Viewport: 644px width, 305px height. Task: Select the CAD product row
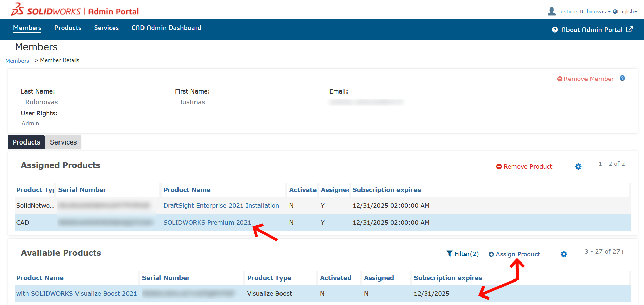[x=323, y=223]
